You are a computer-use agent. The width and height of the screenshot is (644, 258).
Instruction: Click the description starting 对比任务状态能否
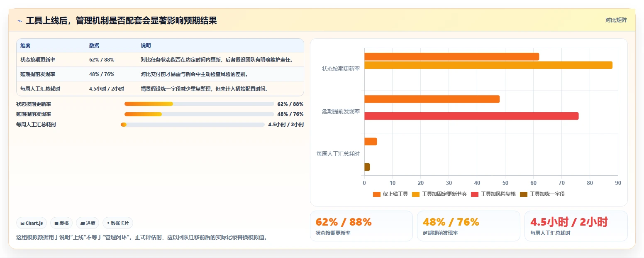pos(217,60)
